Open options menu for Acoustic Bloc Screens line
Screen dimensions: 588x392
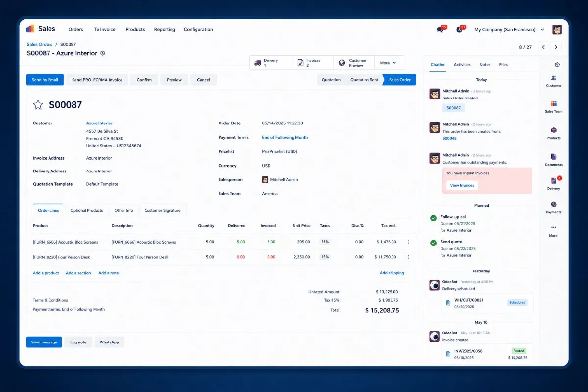[x=408, y=242]
